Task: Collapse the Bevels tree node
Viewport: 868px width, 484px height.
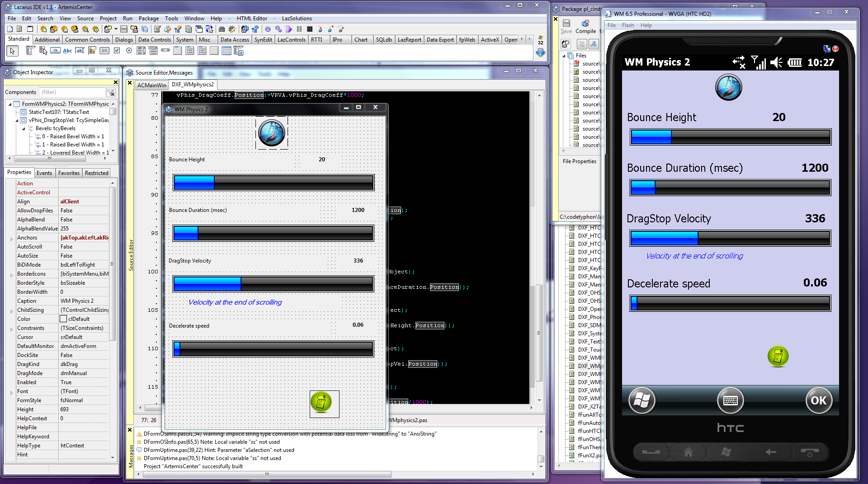Action: pyautogui.click(x=24, y=128)
